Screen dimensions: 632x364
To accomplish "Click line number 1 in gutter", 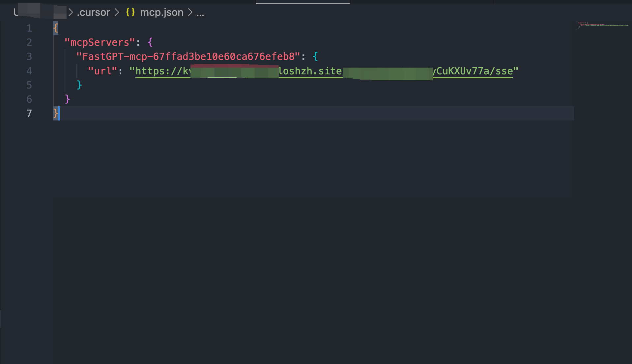I will [29, 28].
